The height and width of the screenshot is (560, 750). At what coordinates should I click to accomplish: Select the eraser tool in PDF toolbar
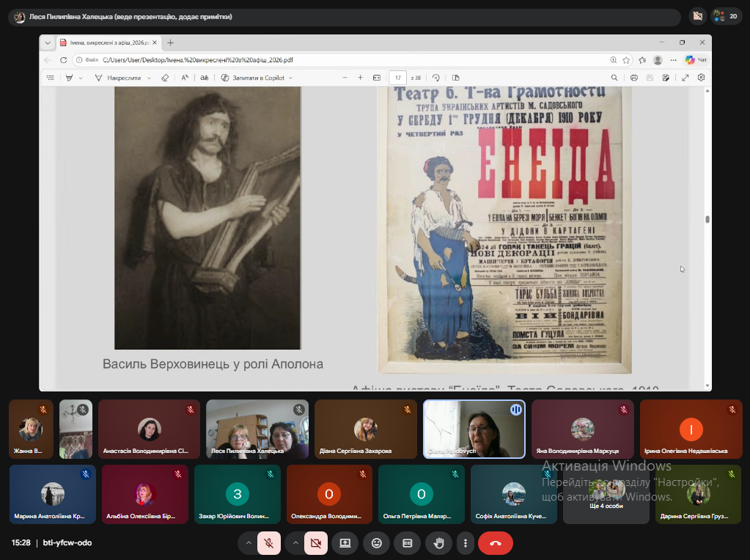164,78
